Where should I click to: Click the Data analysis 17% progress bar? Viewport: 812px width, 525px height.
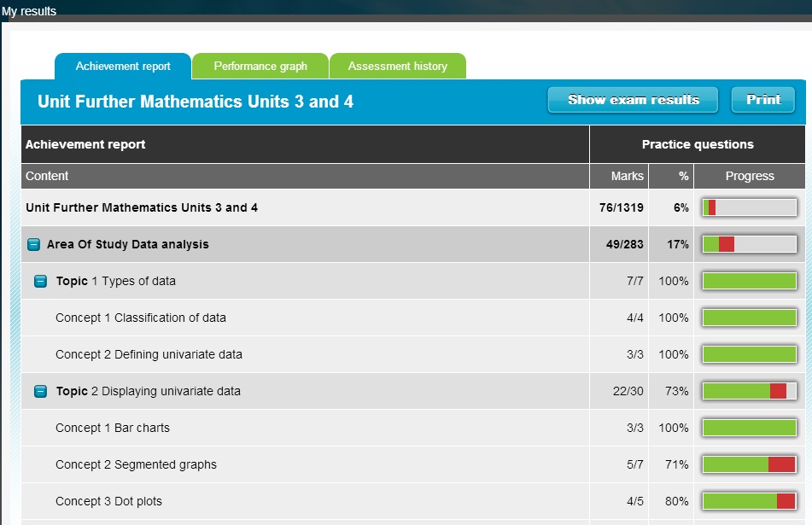click(749, 244)
